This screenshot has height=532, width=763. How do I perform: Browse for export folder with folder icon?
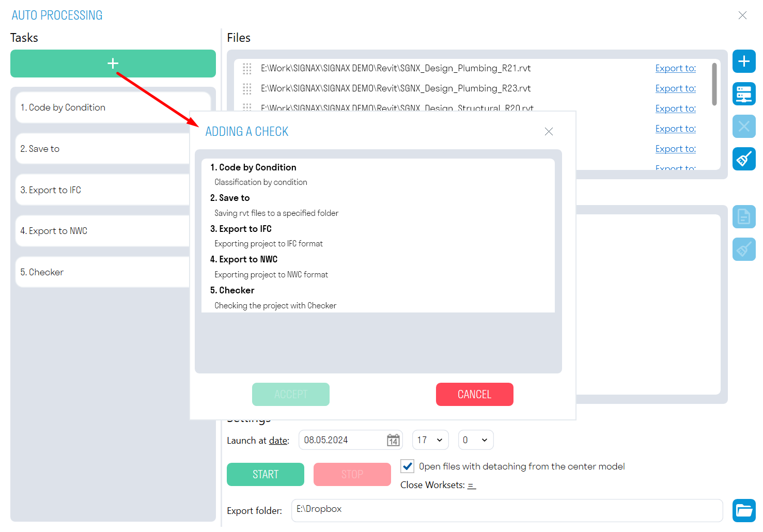744,511
